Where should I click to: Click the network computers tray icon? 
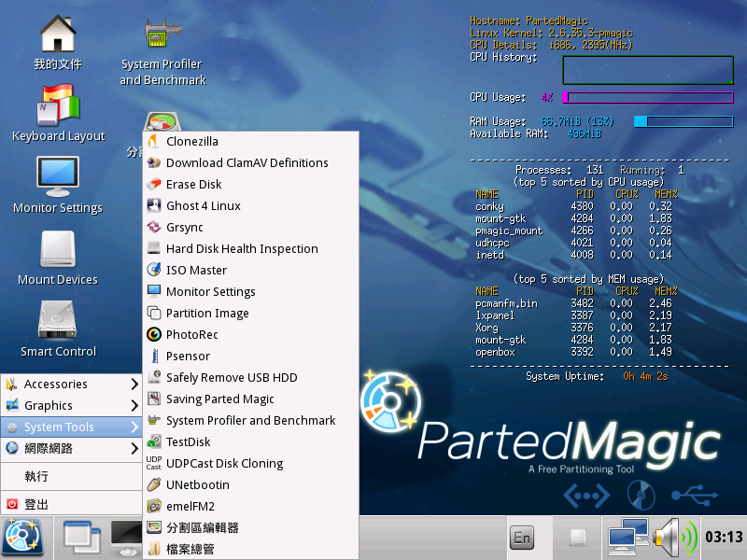point(627,538)
